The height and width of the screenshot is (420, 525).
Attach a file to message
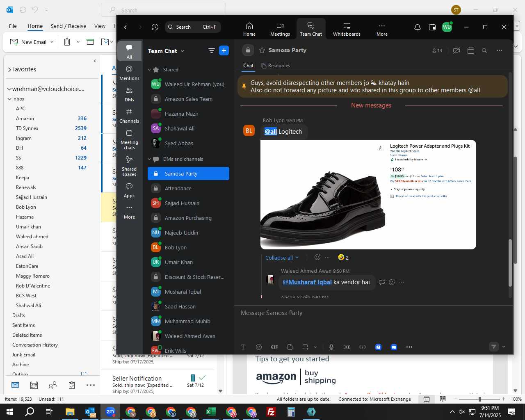pos(290,347)
